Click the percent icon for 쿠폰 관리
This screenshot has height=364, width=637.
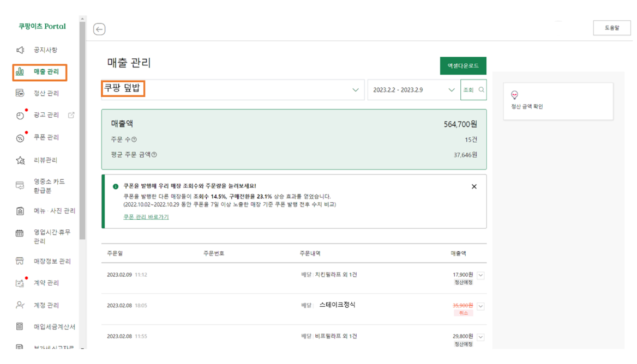[x=20, y=138]
